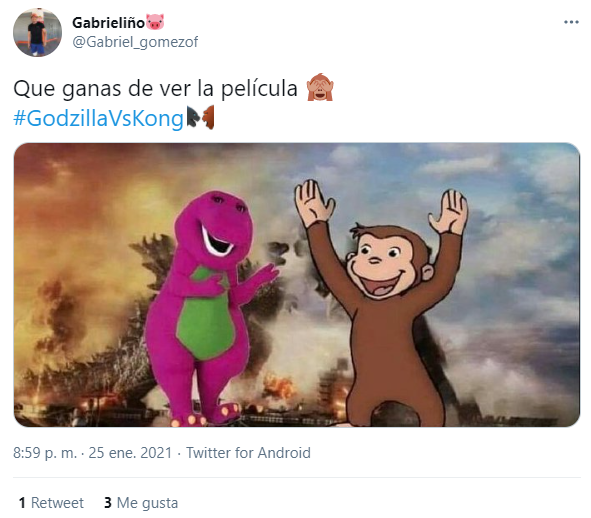Image resolution: width=591 pixels, height=518 pixels.
Task: Open the @Gabriel_gomezof handle
Action: (x=135, y=42)
